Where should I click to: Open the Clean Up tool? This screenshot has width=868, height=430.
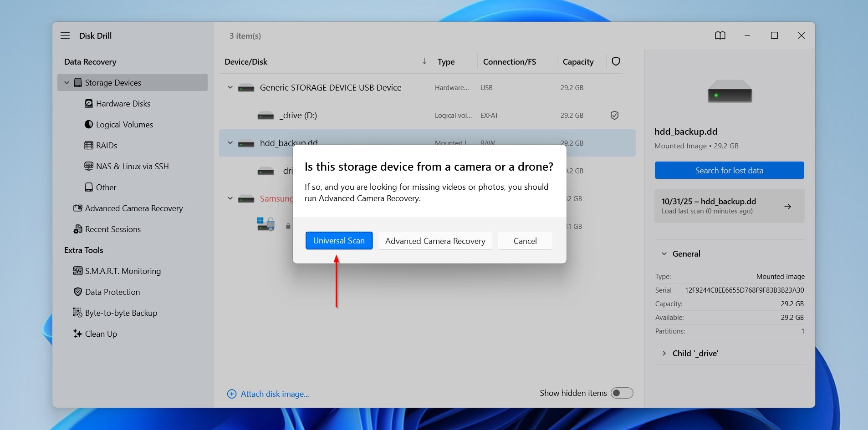[x=101, y=334]
